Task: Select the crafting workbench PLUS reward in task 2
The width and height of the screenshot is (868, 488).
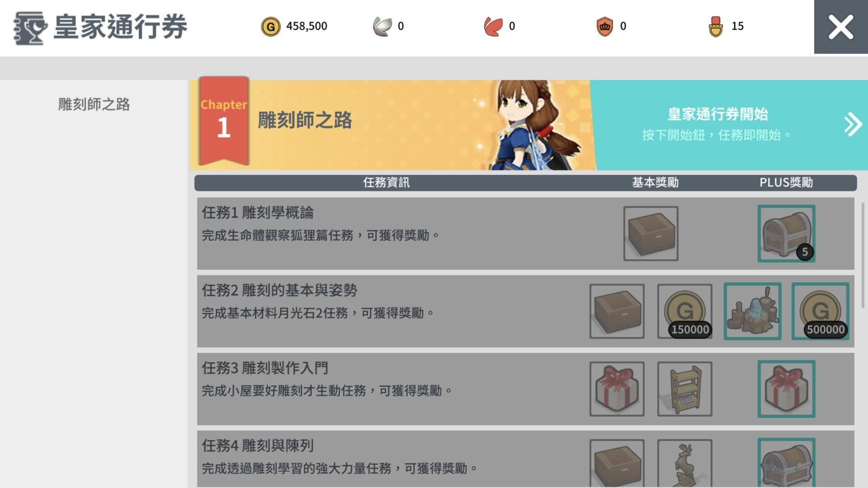Action: [753, 311]
